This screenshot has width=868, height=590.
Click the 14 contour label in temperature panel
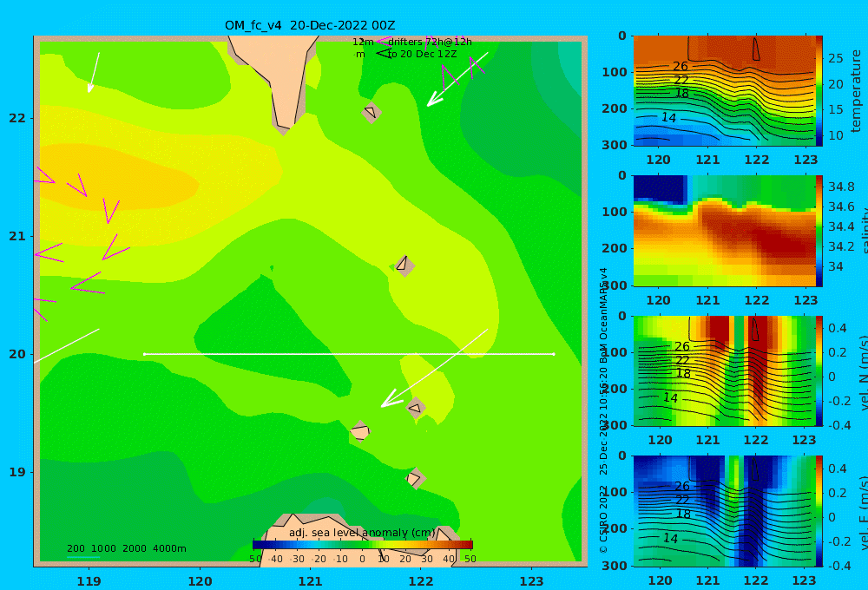(x=668, y=118)
